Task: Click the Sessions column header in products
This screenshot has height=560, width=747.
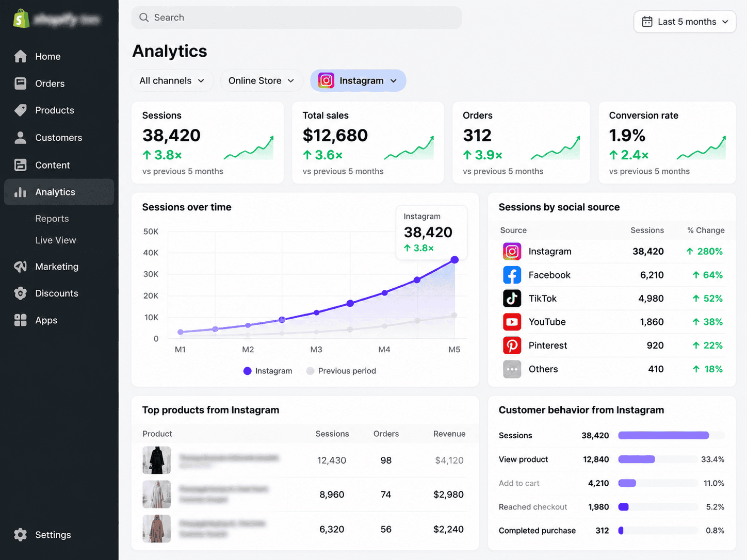Action: point(332,434)
